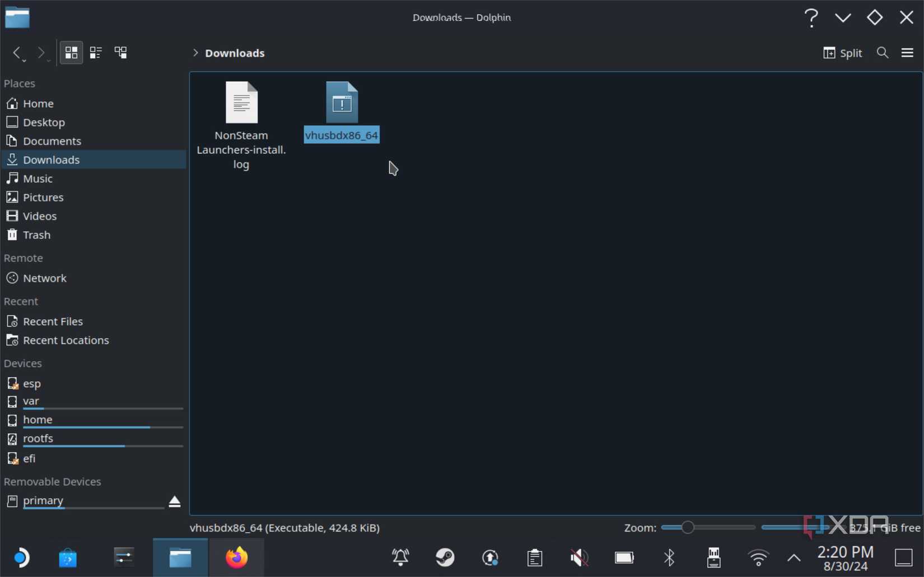Switch to the Icons view mode
924x577 pixels.
click(x=71, y=52)
